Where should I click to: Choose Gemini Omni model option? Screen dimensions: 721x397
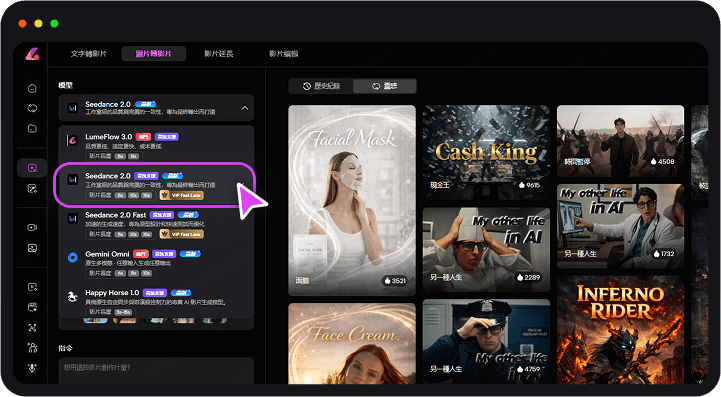tap(156, 263)
